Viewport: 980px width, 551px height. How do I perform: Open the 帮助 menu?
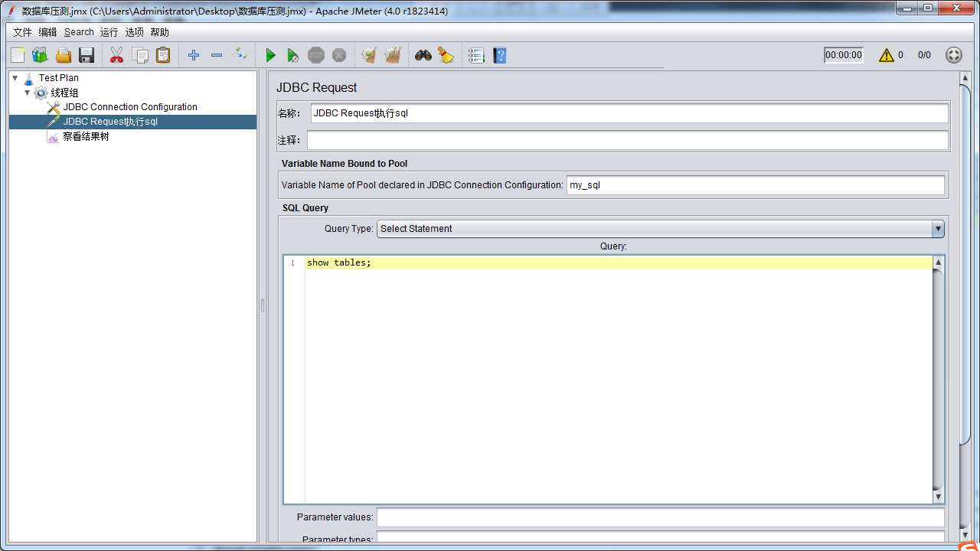coord(159,32)
